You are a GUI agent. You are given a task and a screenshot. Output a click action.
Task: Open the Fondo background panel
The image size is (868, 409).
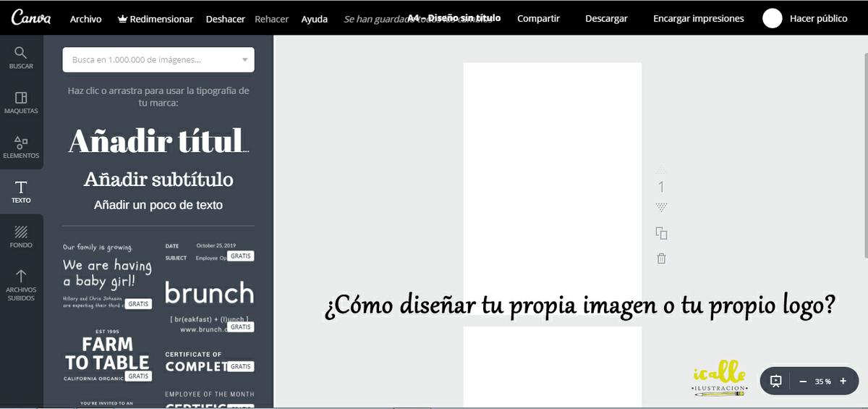pyautogui.click(x=21, y=237)
